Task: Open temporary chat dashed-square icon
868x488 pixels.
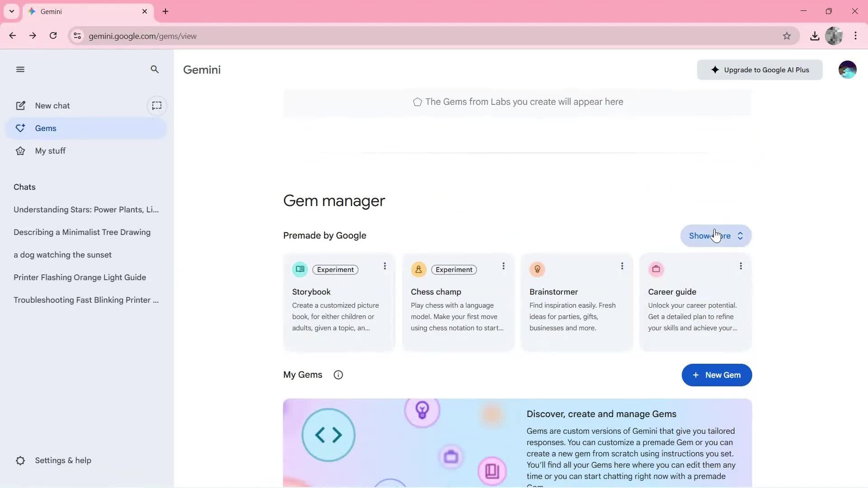Action: coord(157,106)
